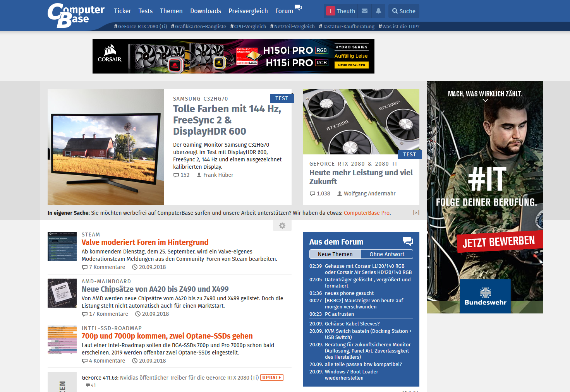
Task: Open the RTX 2080 graphics cards image
Action: click(x=361, y=122)
